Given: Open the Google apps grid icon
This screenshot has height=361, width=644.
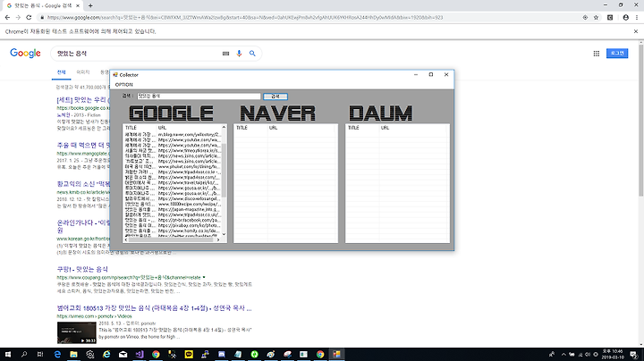Looking at the screenshot, I should pyautogui.click(x=597, y=54).
